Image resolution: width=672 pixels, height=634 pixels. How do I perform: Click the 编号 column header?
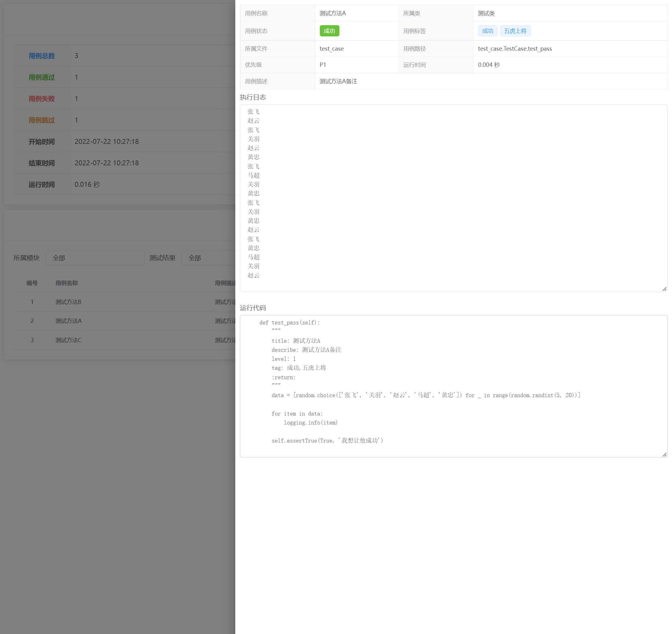pyautogui.click(x=32, y=283)
